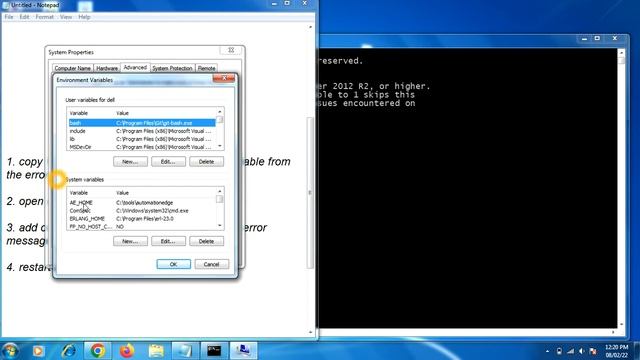The image size is (640, 360).
Task: Select the Advanced tab
Action: (x=135, y=67)
